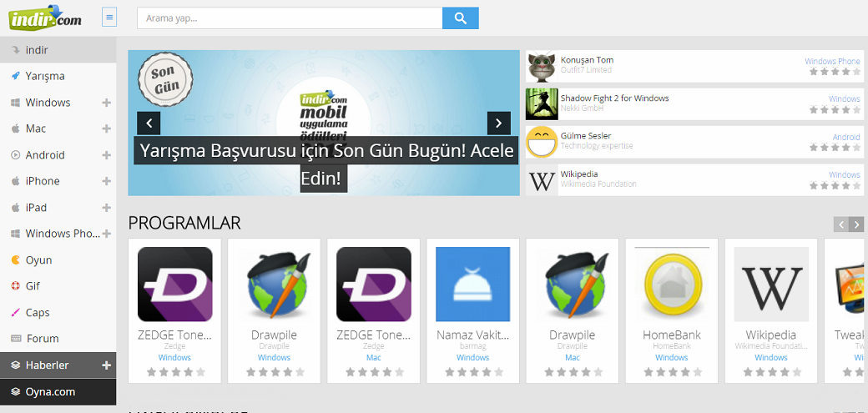Select Oyna.com in the sidebar
Image resolution: width=868 pixels, height=413 pixels.
50,391
